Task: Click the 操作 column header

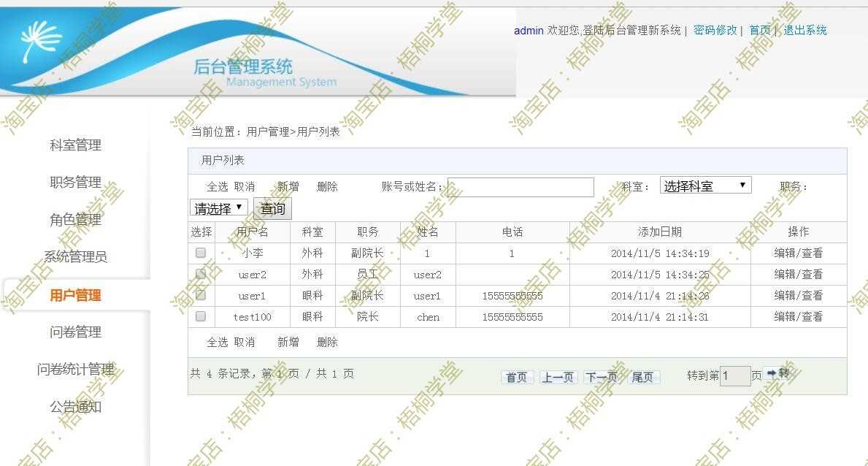Action: pos(798,232)
